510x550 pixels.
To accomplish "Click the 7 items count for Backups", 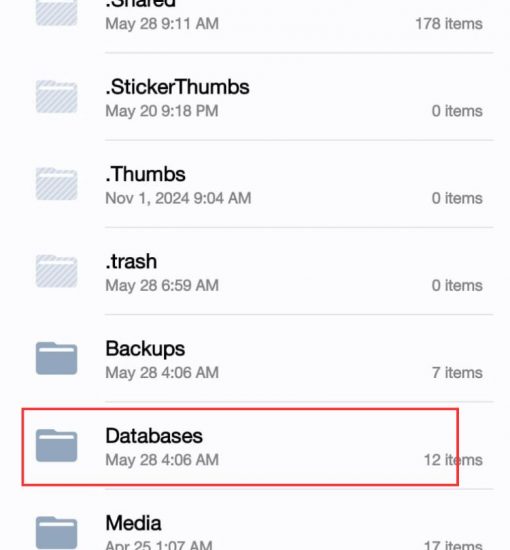I will [x=457, y=373].
